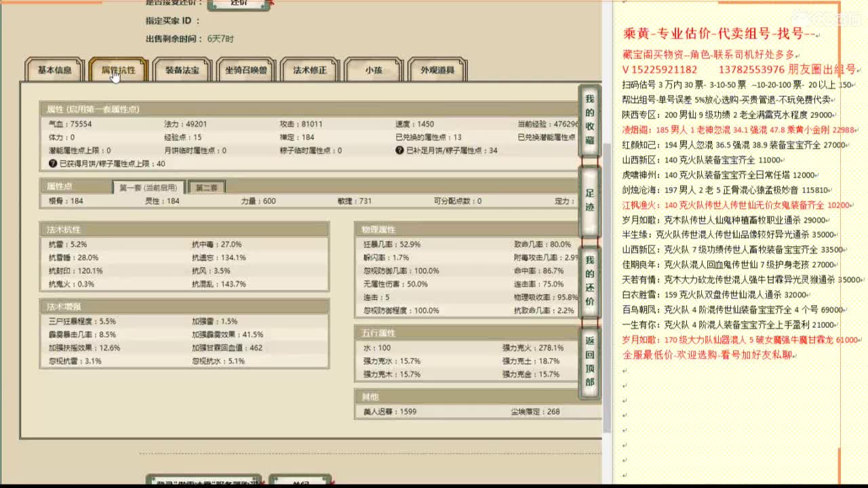Click the 一生有你 克火队 4 阶混人 listing
The width and height of the screenshot is (868, 488).
[x=728, y=325]
